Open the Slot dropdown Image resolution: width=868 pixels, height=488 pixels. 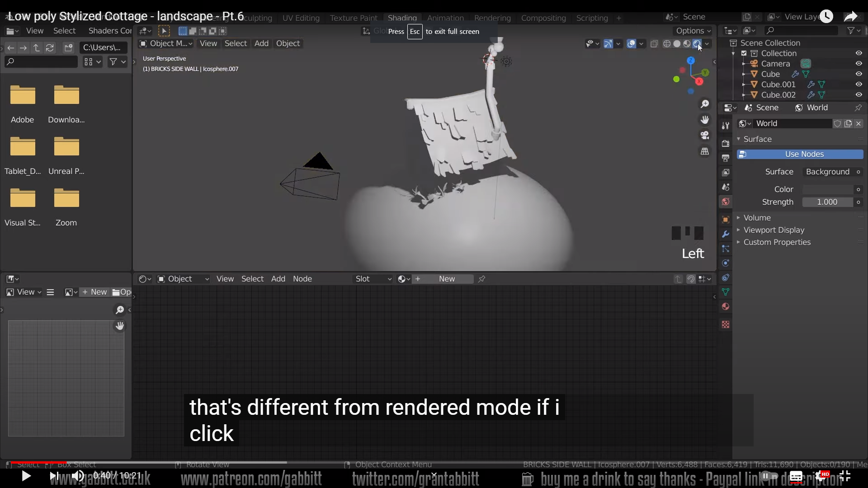373,279
